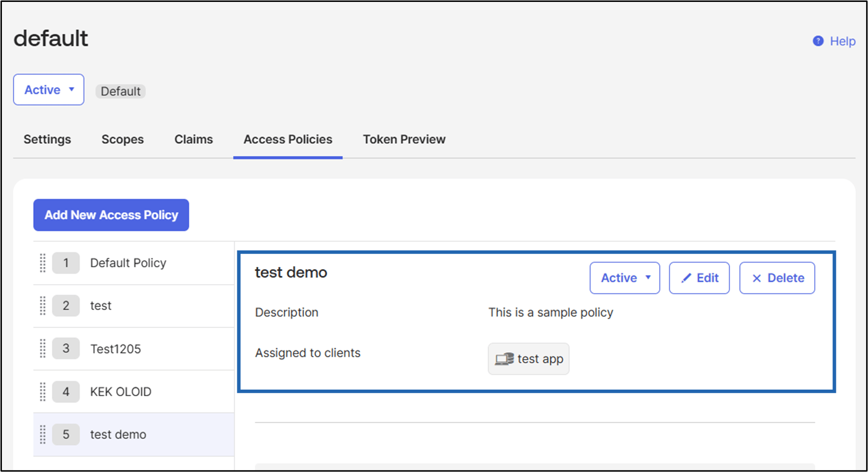Screen dimensions: 868x472
Task: Select test demo in the policy list
Action: tap(134, 435)
